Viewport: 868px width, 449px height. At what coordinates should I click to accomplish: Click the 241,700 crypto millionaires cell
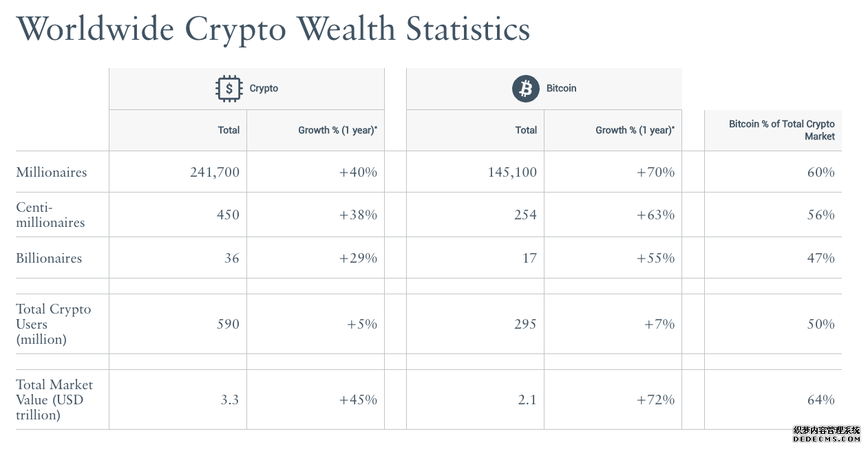click(178, 172)
